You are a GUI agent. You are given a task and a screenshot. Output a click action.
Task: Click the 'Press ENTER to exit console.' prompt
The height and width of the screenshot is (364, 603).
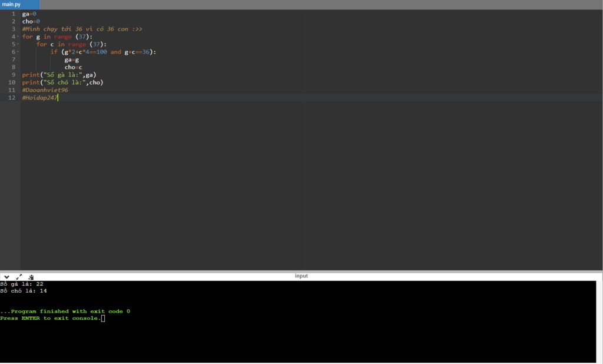[51, 318]
